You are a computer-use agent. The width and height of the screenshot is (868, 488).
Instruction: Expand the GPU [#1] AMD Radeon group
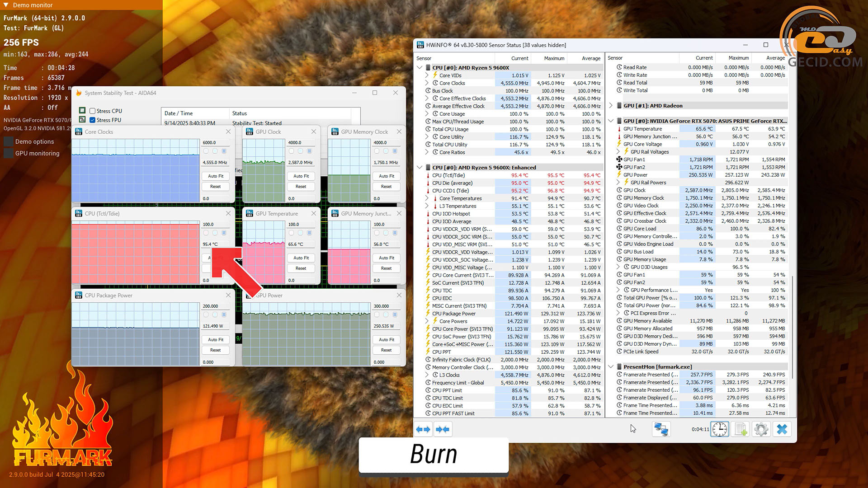[611, 106]
